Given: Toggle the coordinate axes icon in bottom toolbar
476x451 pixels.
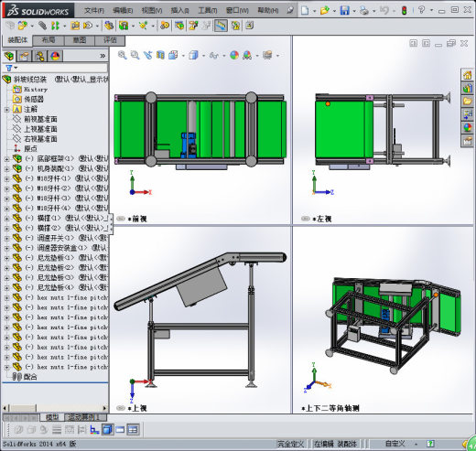Looking at the screenshot, I should click(x=94, y=430).
